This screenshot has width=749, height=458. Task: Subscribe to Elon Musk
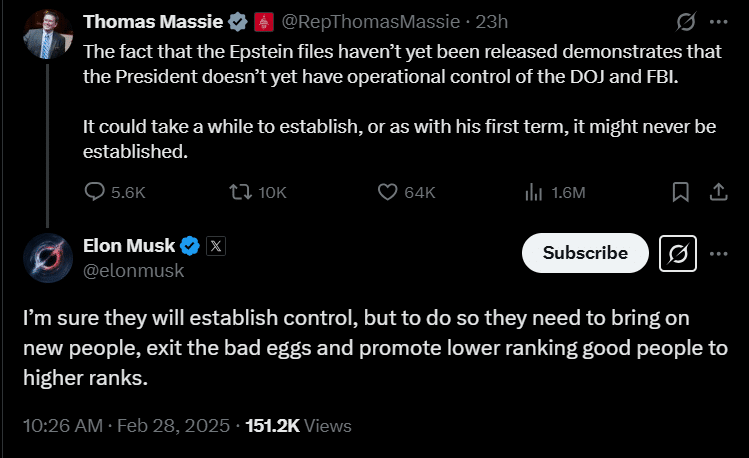tap(585, 254)
